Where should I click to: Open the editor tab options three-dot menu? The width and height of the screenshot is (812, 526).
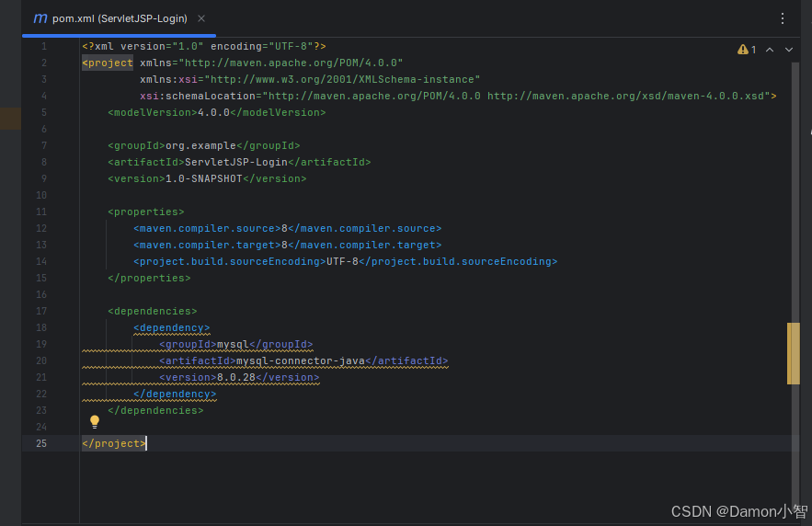click(x=782, y=18)
